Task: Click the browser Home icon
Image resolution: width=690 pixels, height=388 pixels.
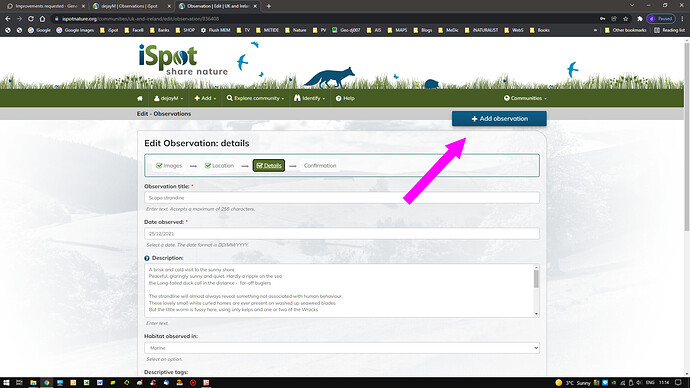Action: 42,19
